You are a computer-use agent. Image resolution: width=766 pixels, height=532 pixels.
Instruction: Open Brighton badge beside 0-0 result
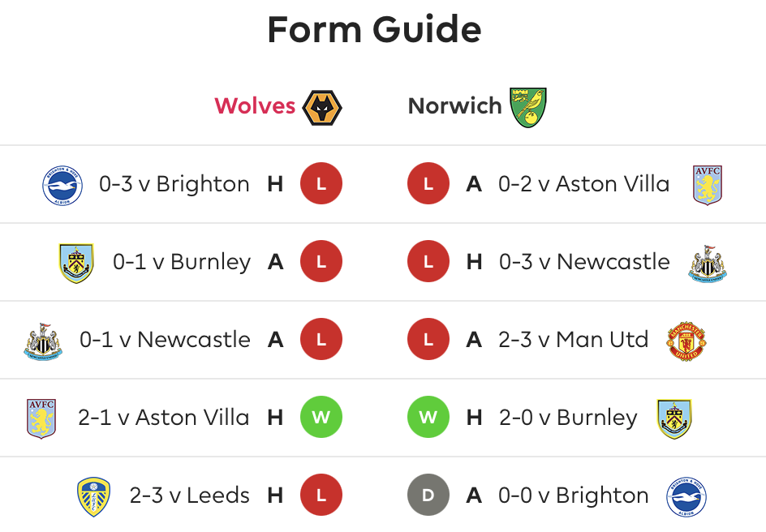click(x=686, y=497)
